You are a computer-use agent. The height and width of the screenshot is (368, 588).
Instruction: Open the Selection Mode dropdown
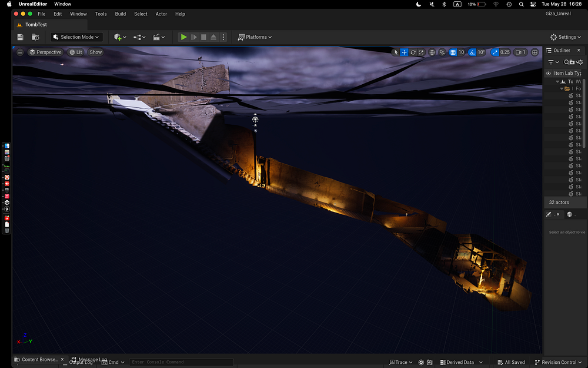(x=77, y=37)
